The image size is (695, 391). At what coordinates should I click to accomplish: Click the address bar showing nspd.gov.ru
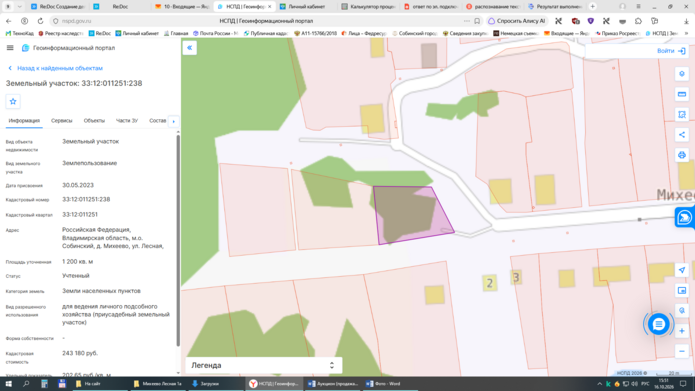coord(77,21)
